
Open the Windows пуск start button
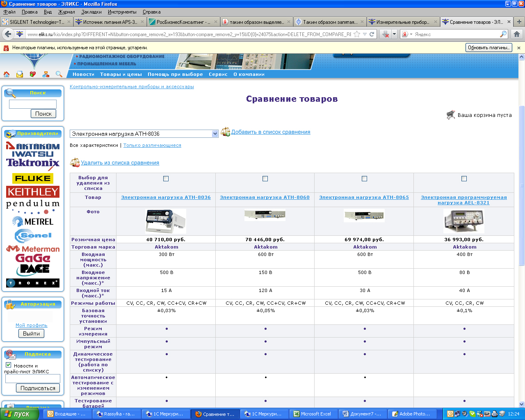coord(19,414)
